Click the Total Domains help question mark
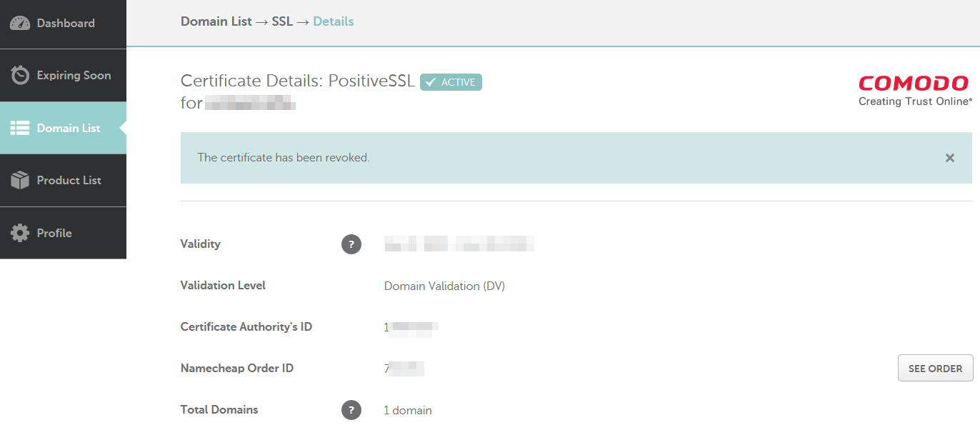The height and width of the screenshot is (440, 980). coord(351,410)
